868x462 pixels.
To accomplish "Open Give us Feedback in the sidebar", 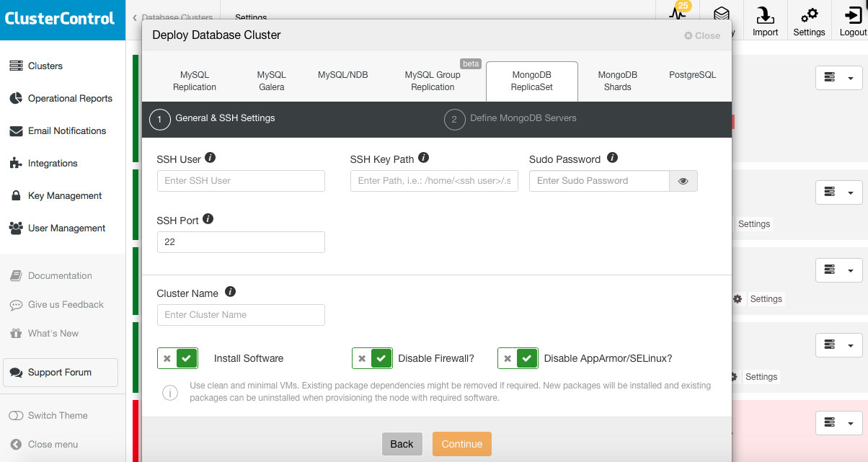I will click(56, 305).
